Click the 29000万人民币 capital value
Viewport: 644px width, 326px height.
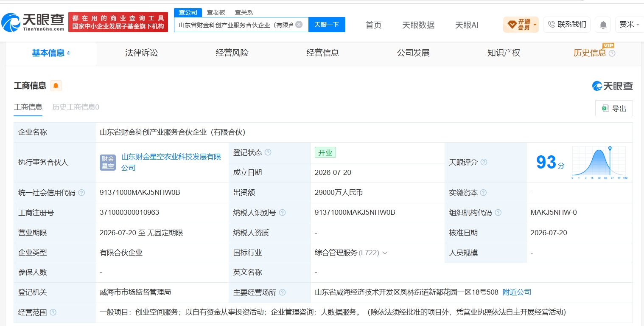339,193
